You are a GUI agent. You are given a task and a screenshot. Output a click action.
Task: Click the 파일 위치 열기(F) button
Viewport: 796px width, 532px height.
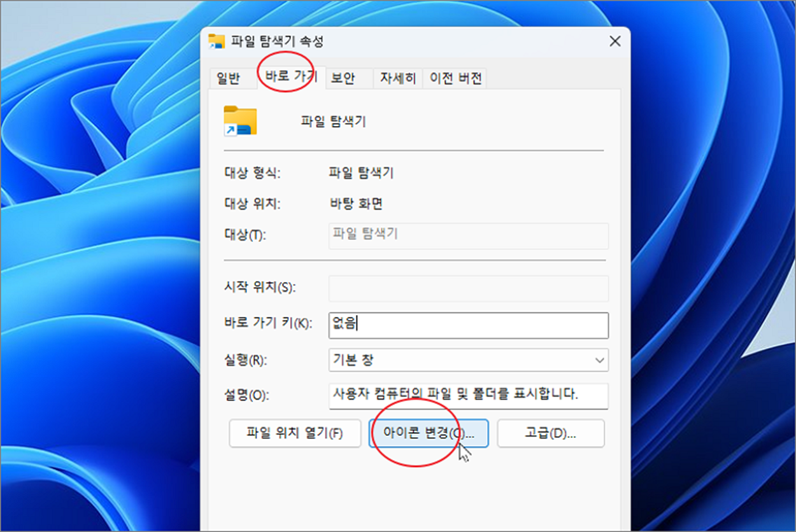click(295, 433)
